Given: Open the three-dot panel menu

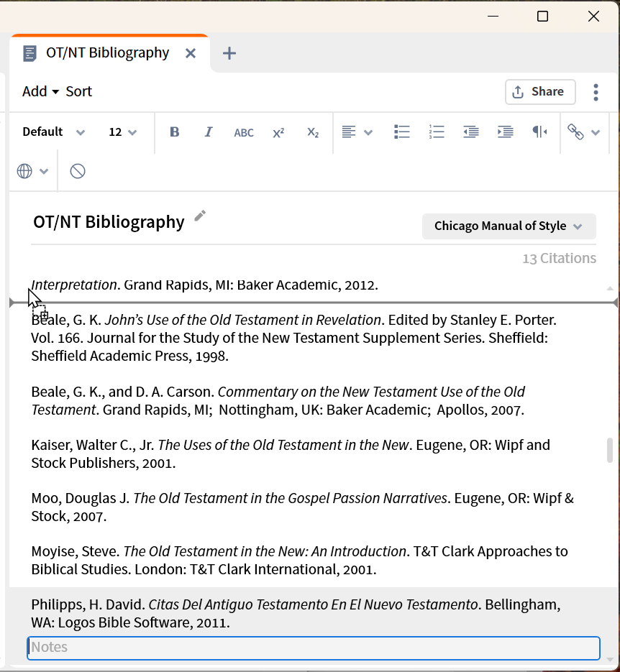Looking at the screenshot, I should 596,92.
